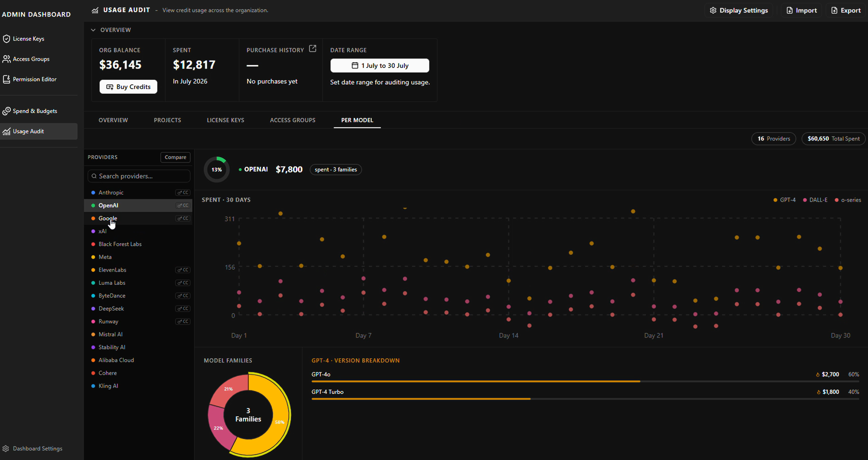
Task: Click the Permission Editor icon
Action: (6, 79)
